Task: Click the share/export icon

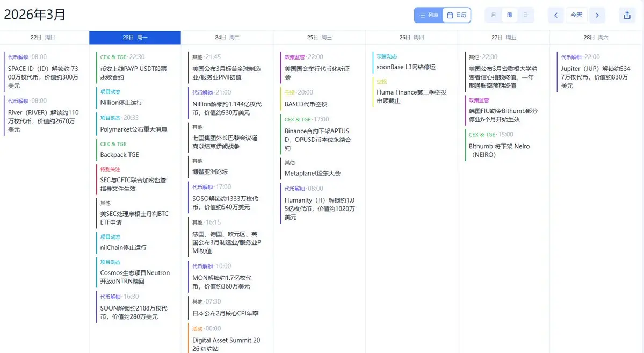Action: (627, 15)
